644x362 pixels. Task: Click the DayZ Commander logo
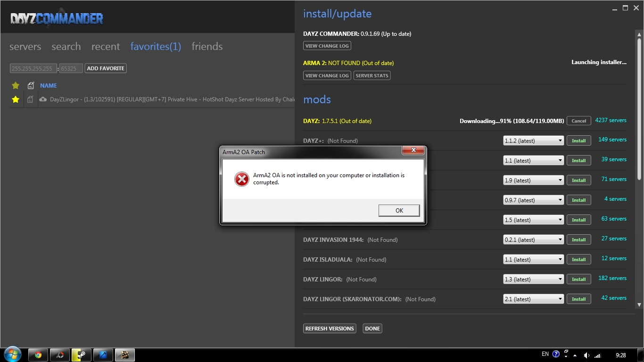click(57, 19)
